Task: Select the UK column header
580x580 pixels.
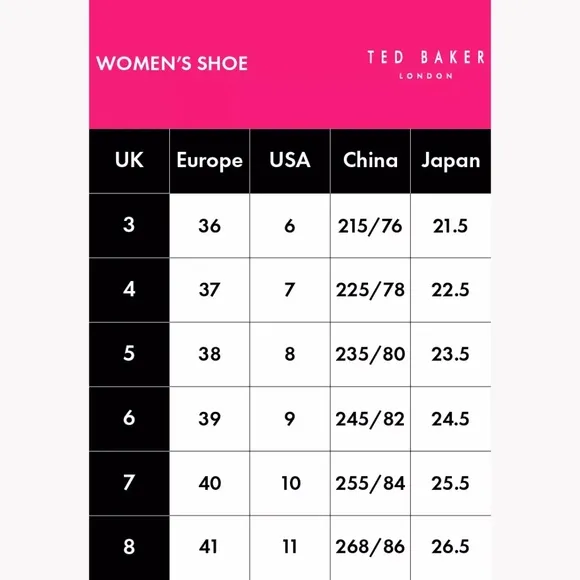Action: pyautogui.click(x=129, y=161)
